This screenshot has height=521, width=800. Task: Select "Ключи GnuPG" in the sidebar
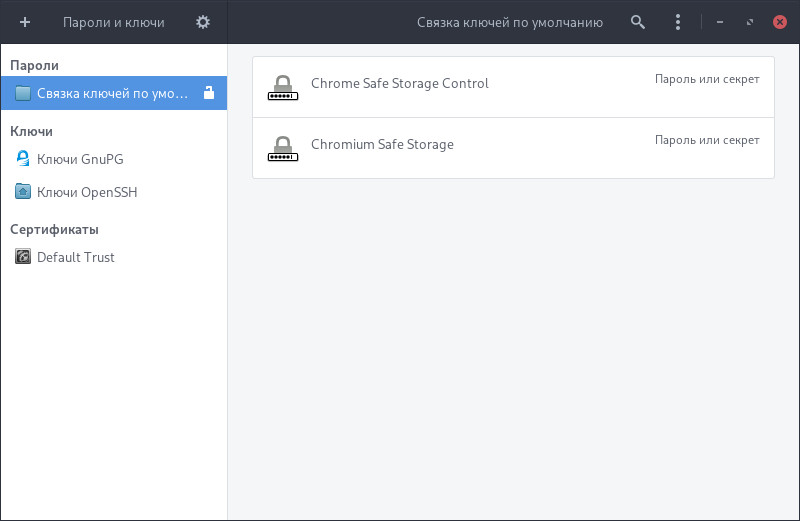(80, 159)
